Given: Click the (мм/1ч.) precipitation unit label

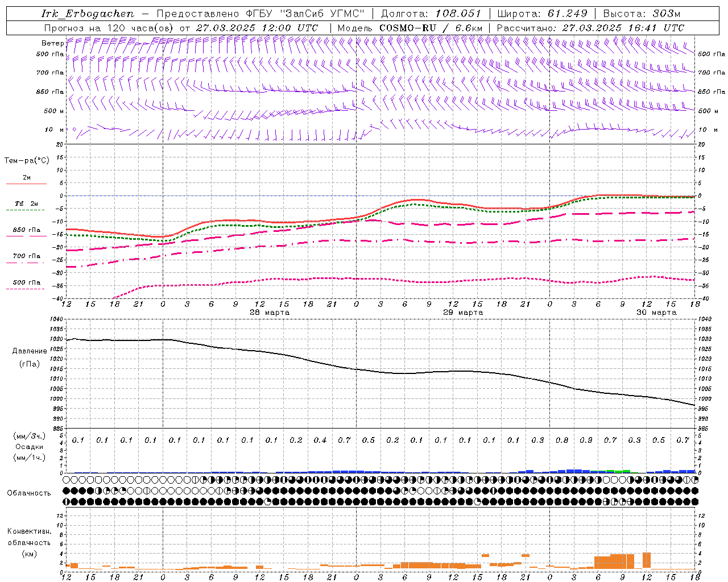Looking at the screenshot, I should 30,458.
